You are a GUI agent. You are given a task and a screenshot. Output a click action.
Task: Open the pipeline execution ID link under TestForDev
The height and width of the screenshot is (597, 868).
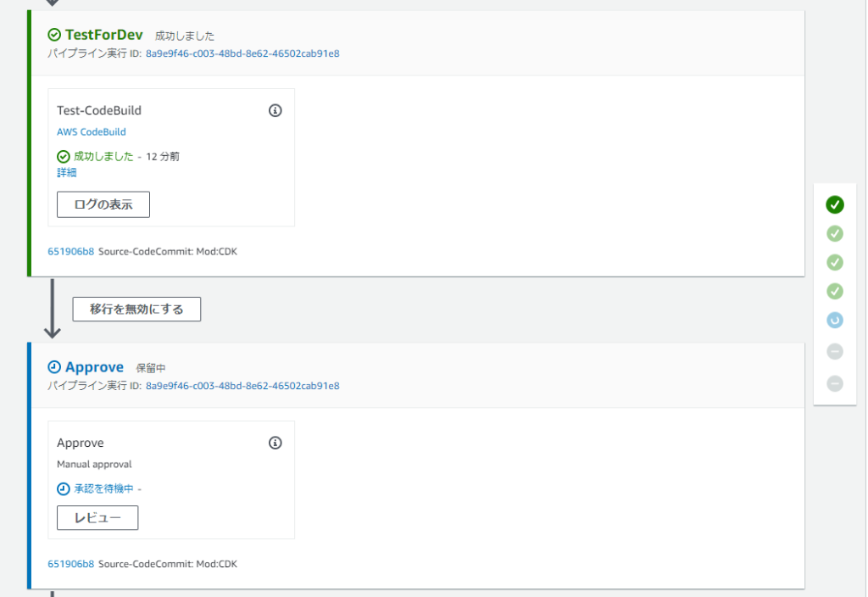pyautogui.click(x=242, y=53)
